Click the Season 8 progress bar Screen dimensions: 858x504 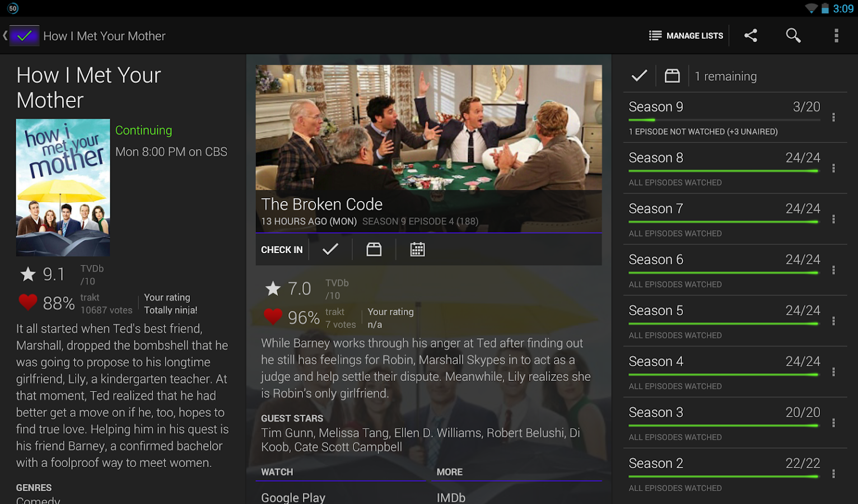tap(724, 171)
